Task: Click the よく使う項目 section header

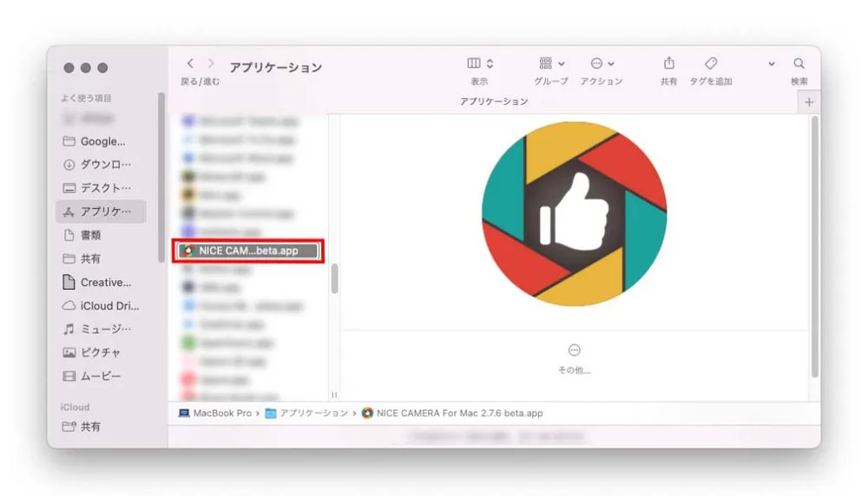Action: pyautogui.click(x=86, y=98)
